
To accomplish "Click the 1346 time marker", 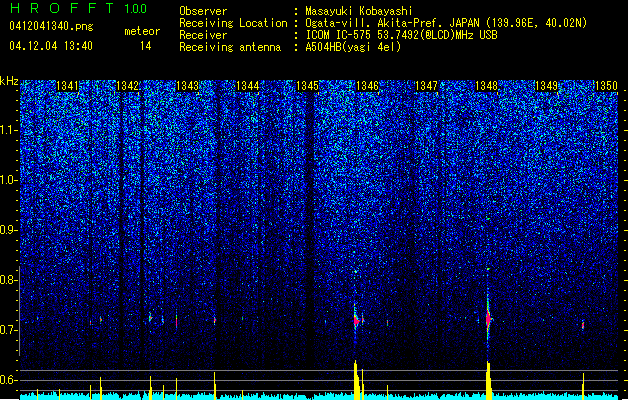I will tap(367, 86).
